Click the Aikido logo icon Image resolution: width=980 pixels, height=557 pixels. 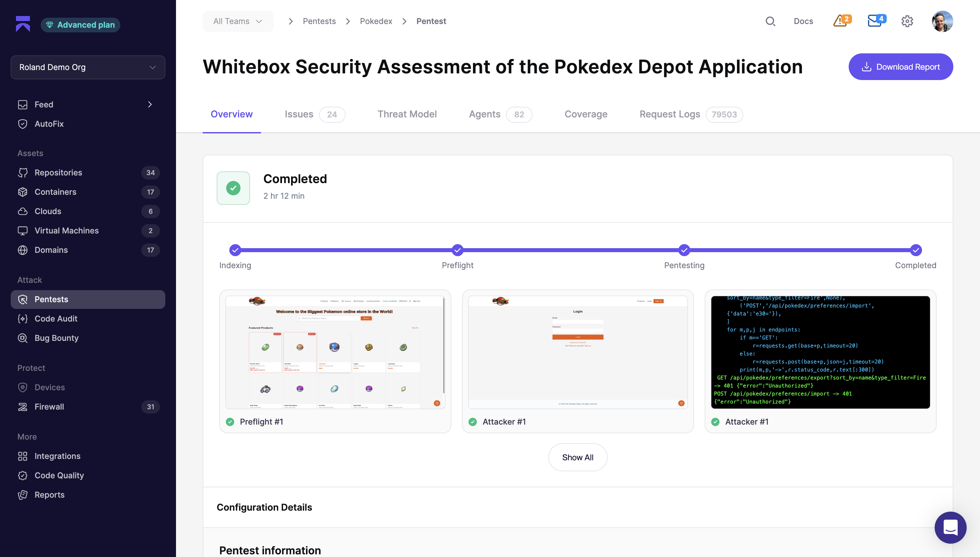coord(23,24)
